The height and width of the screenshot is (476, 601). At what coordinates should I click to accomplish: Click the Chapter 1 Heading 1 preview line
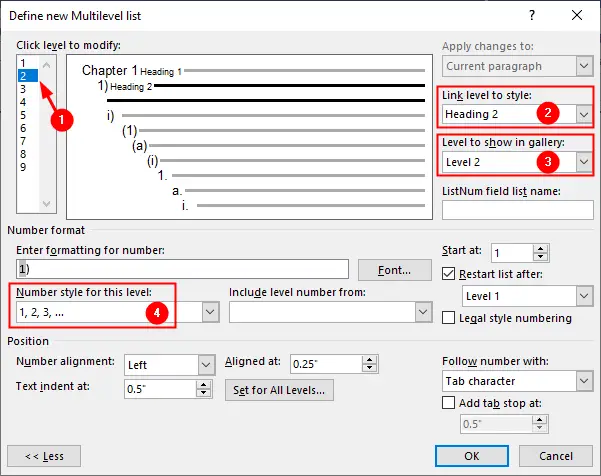[253, 71]
